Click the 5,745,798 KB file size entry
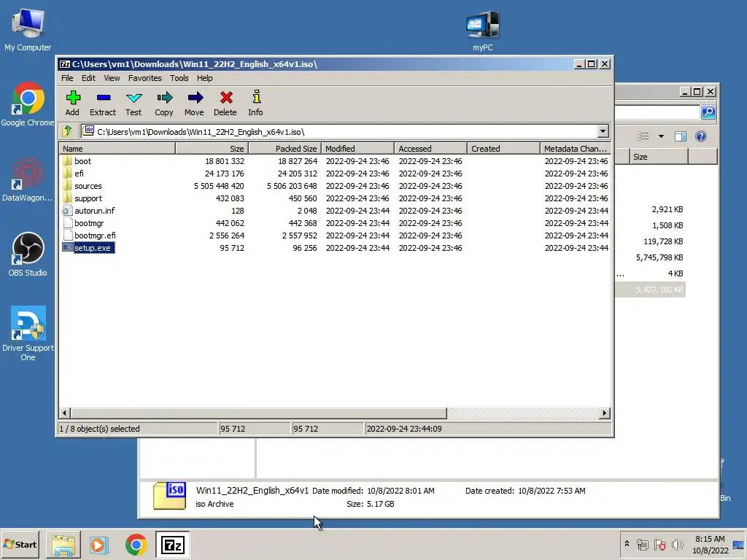 (x=659, y=257)
